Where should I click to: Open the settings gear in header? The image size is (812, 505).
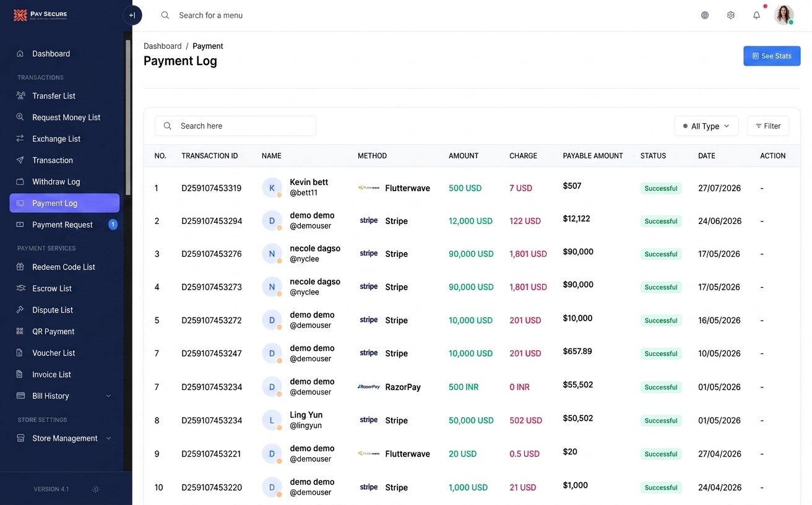731,15
